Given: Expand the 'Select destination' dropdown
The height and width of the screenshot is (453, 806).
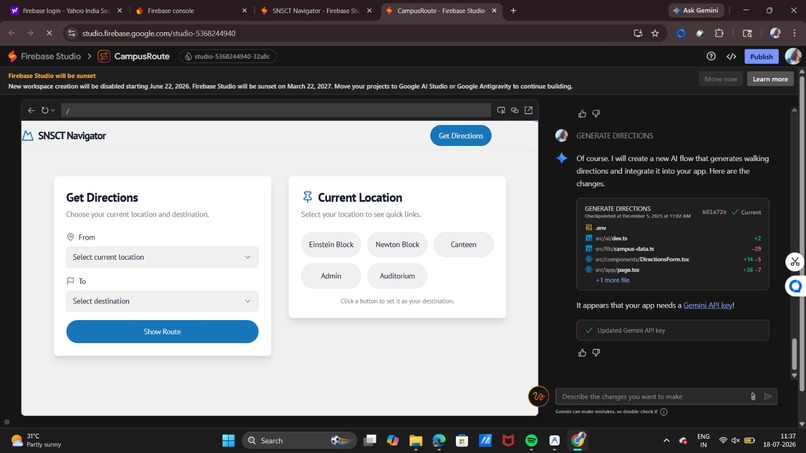Looking at the screenshot, I should point(162,301).
